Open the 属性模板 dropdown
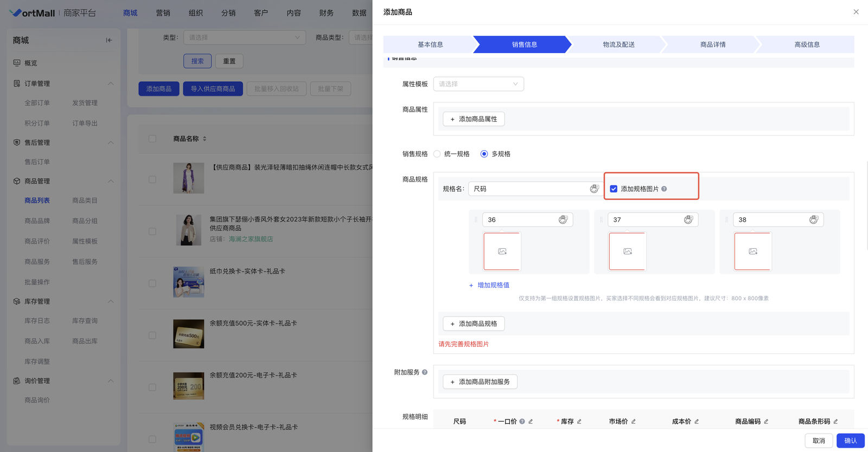Screen dimensions: 868x452 pos(478,84)
